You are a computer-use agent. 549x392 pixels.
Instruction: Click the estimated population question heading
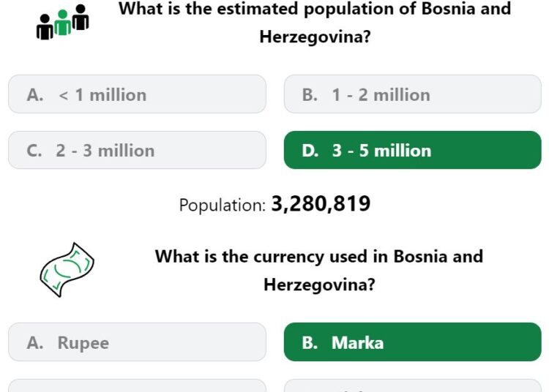(x=315, y=23)
